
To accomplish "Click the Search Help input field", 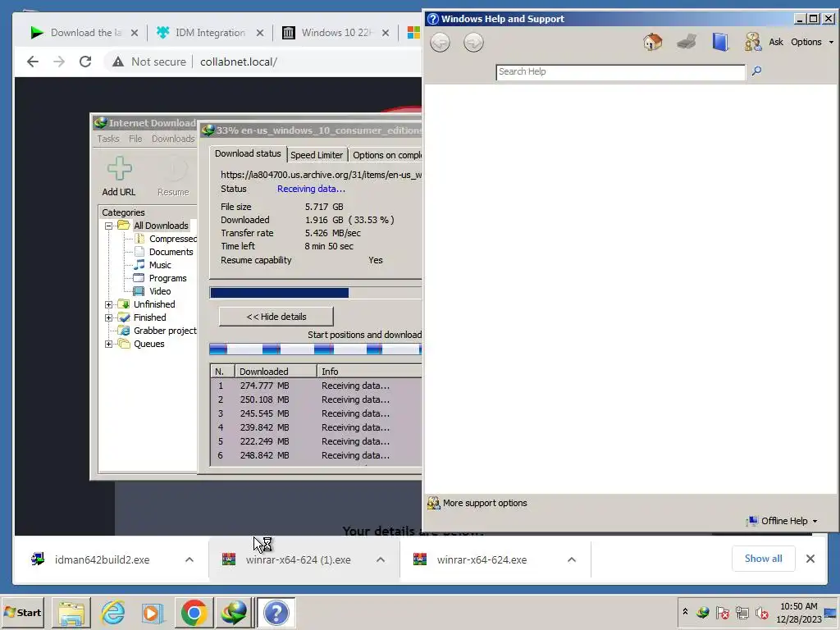I will pyautogui.click(x=620, y=72).
